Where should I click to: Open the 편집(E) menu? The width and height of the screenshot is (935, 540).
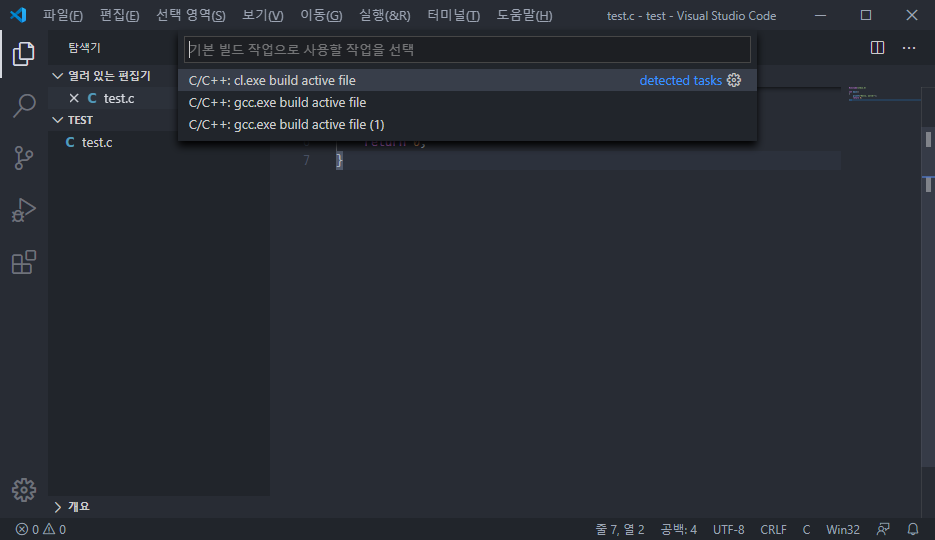119,15
